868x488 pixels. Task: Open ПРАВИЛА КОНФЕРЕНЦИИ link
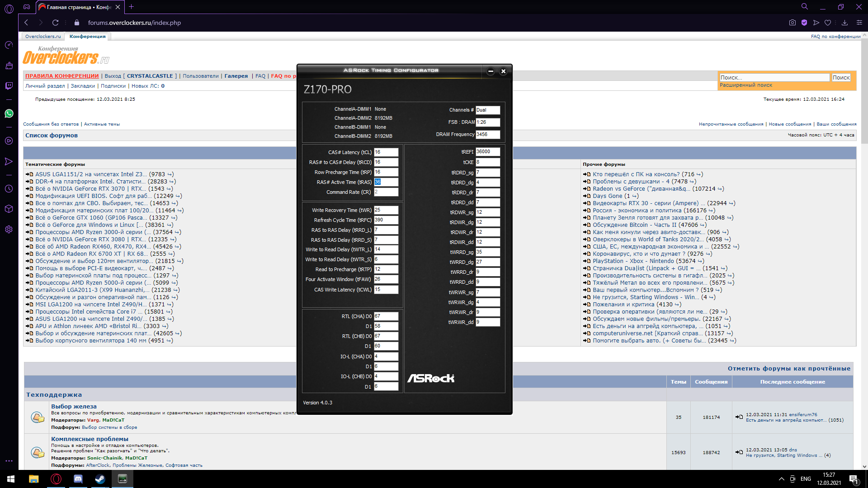[x=62, y=76]
